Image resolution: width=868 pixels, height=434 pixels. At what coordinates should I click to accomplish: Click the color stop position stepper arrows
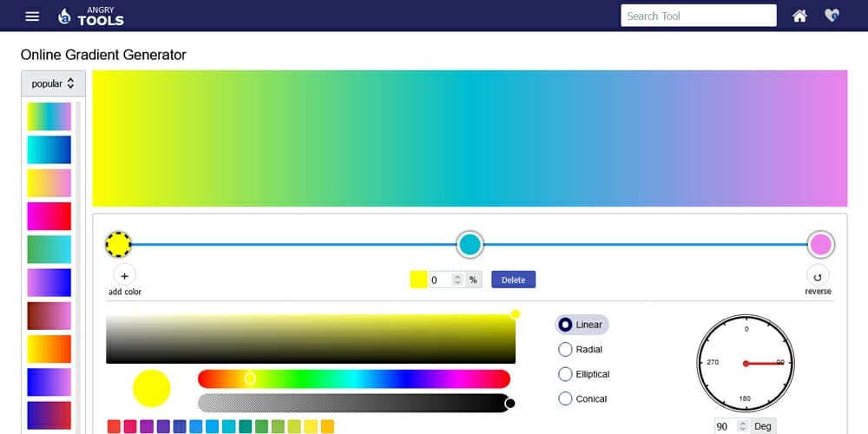(457, 280)
